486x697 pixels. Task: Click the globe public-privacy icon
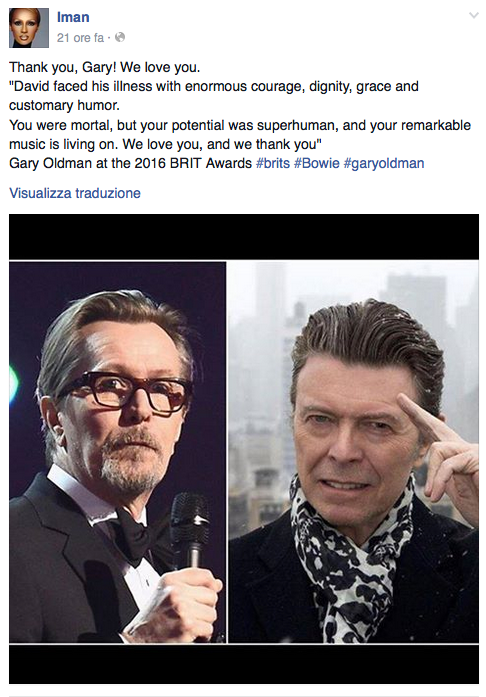pos(120,37)
